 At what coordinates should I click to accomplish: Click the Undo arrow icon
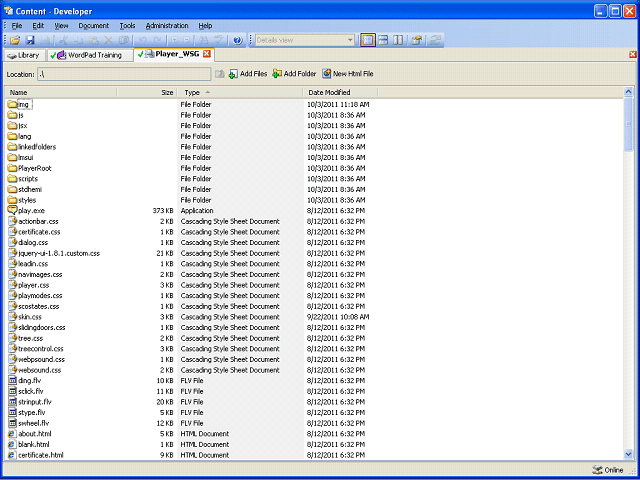[x=142, y=40]
